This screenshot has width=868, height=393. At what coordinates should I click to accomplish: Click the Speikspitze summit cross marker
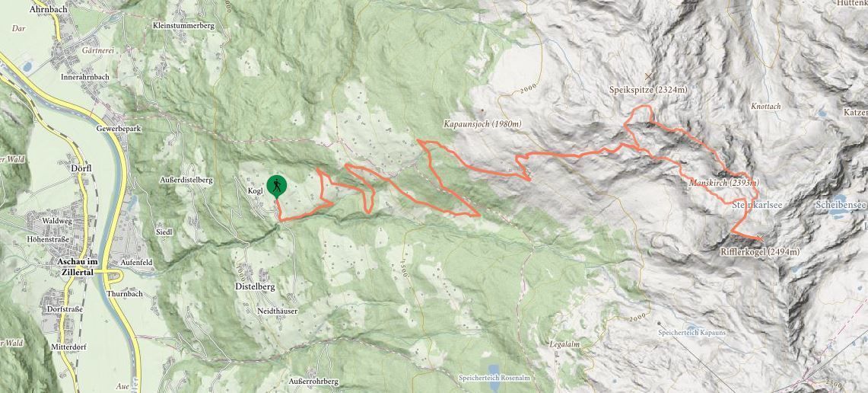click(x=648, y=76)
